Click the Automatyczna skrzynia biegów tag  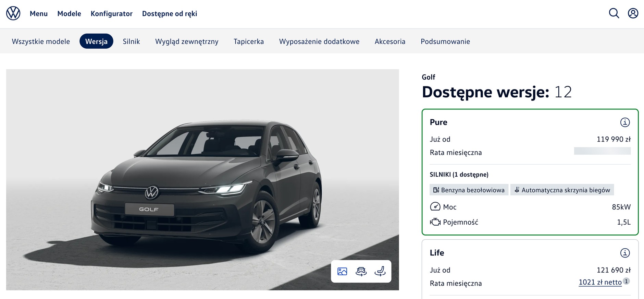pyautogui.click(x=562, y=190)
